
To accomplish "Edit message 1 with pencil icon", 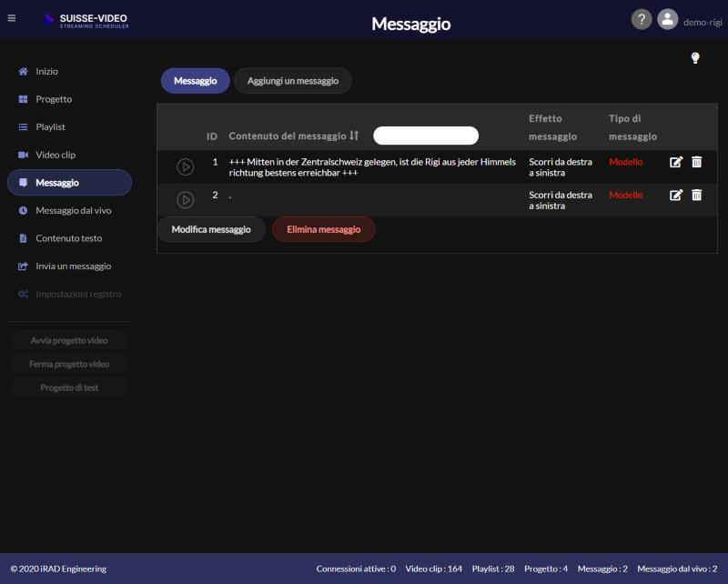I will tap(676, 162).
